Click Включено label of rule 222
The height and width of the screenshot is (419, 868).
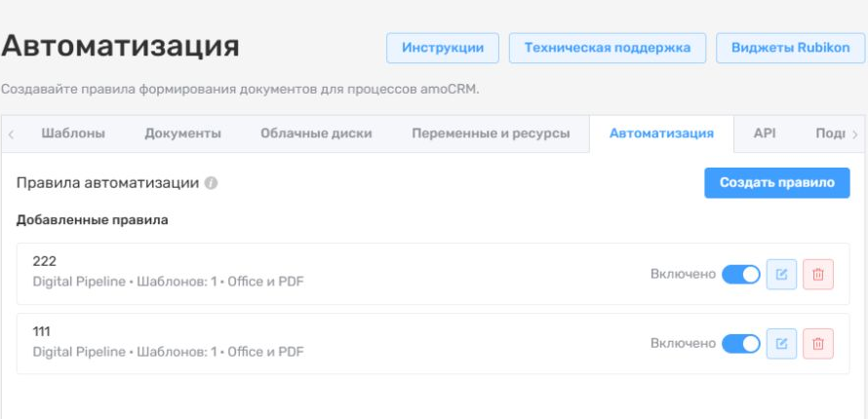[x=683, y=274]
